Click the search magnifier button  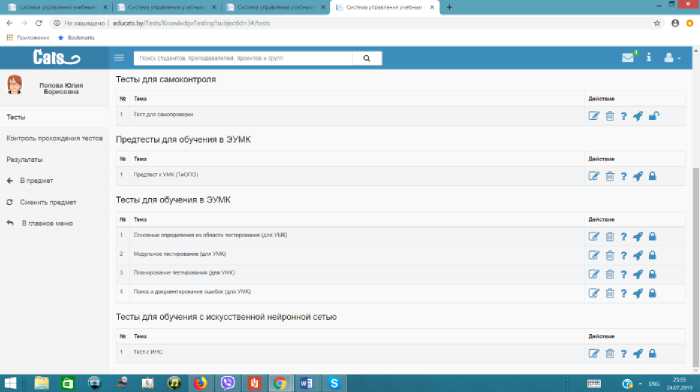367,58
